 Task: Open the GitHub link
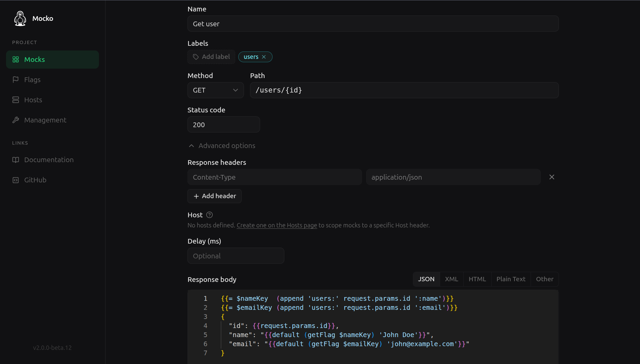click(52, 180)
